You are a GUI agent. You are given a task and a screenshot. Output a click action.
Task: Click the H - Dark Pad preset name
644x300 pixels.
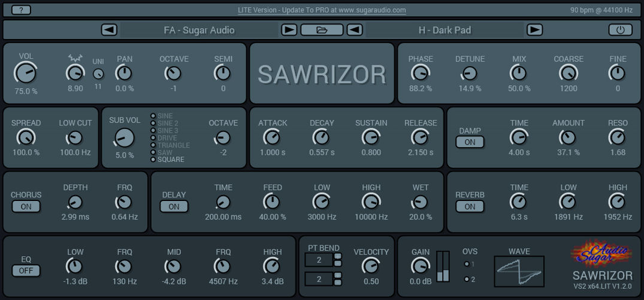[x=445, y=30]
